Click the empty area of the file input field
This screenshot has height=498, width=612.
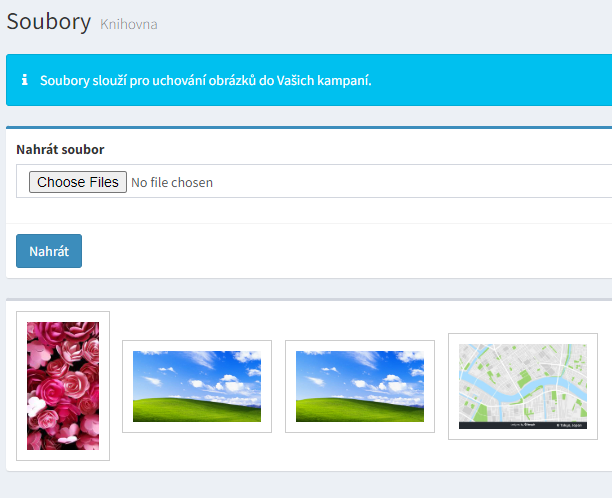(400, 182)
